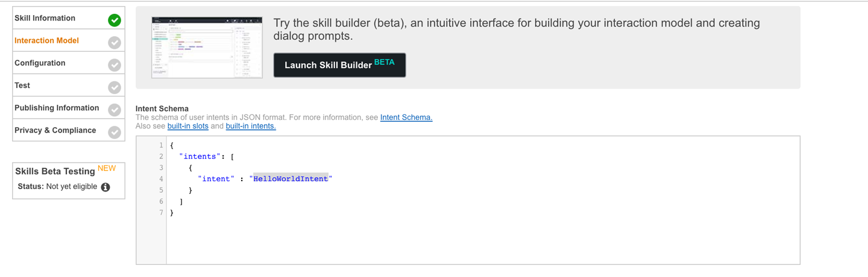Follow the built-in intents link

[x=251, y=126]
